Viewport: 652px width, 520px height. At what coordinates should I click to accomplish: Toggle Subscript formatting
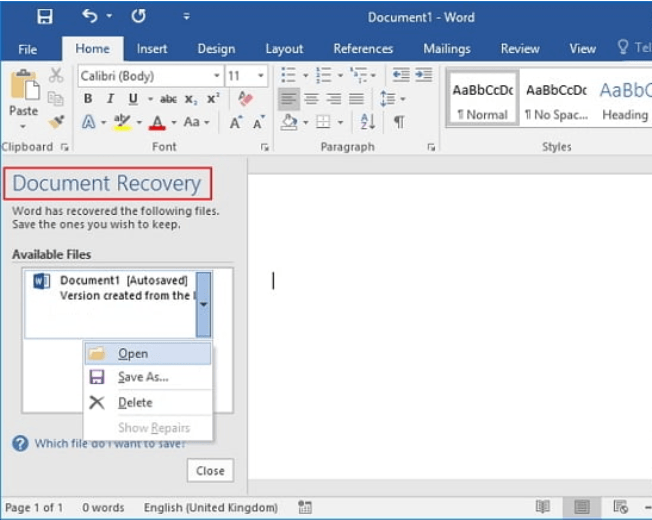click(190, 99)
